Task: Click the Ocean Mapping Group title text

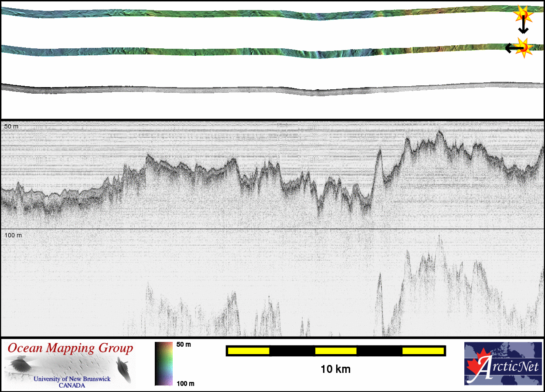Action: [x=70, y=348]
